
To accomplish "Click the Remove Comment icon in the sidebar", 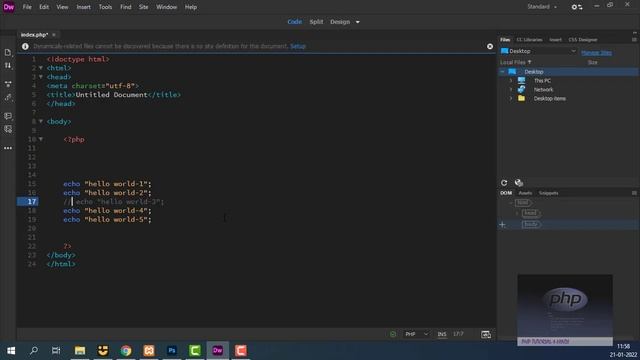I will click(8, 129).
